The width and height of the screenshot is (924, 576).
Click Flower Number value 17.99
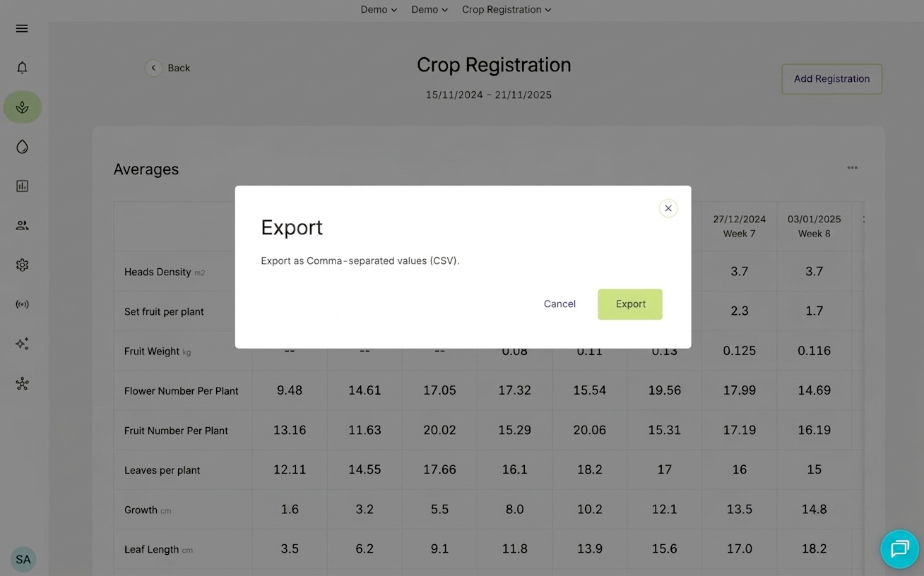pyautogui.click(x=740, y=390)
